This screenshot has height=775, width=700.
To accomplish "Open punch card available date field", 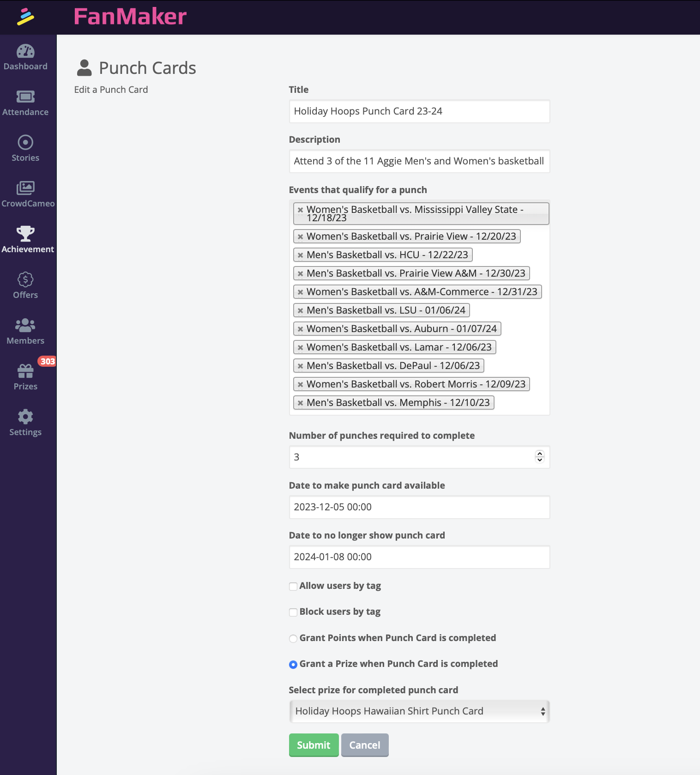I will coord(419,507).
